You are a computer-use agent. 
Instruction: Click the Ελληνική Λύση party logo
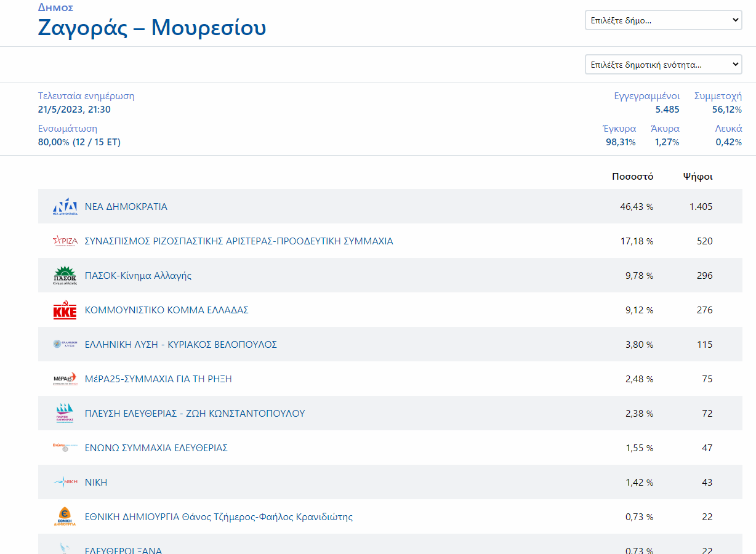coord(65,345)
